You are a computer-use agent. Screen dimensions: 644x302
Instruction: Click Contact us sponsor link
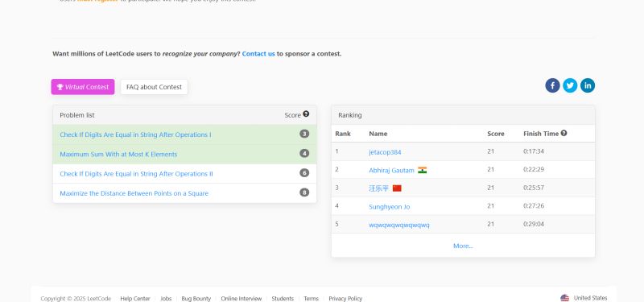point(258,53)
